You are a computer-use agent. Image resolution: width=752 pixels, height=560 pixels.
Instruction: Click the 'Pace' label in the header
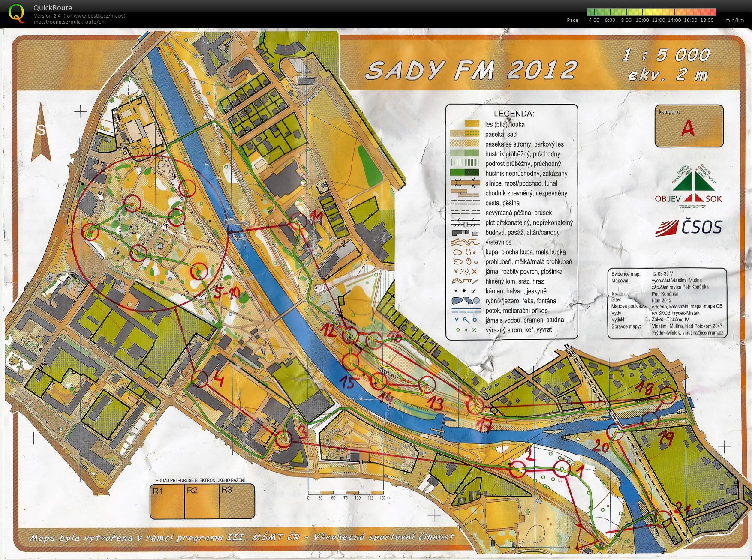coord(572,20)
